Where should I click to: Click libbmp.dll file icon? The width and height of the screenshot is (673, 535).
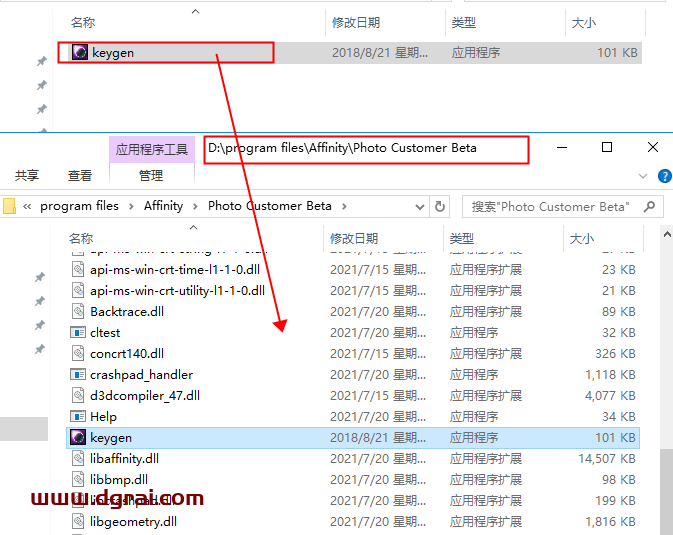pyautogui.click(x=78, y=480)
